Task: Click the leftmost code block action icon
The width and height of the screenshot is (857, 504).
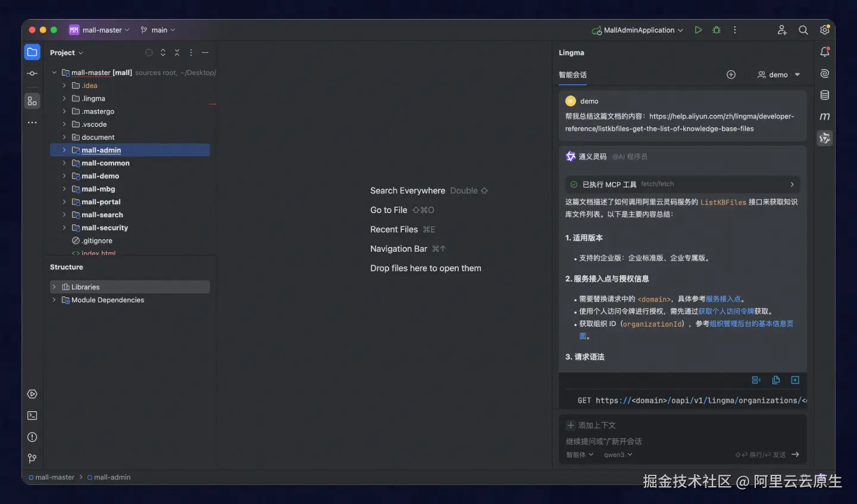Action: 756,380
